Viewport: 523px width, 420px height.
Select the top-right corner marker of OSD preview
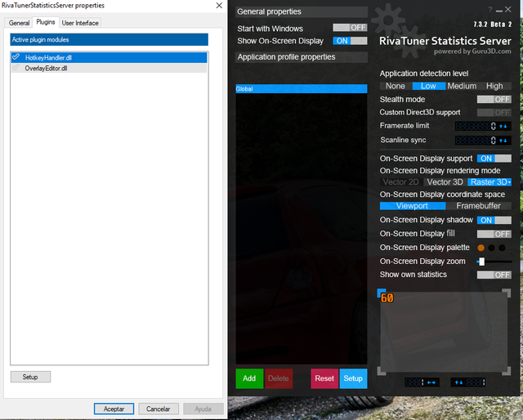pyautogui.click(x=507, y=293)
